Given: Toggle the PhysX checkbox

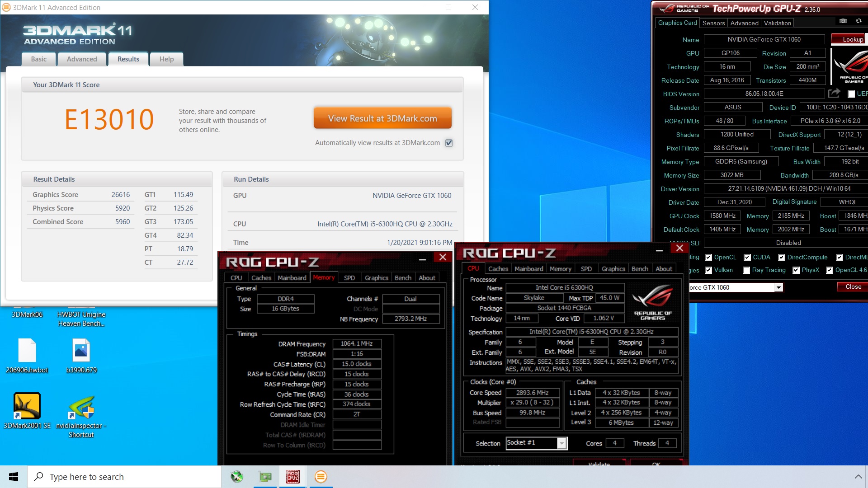Looking at the screenshot, I should [796, 270].
